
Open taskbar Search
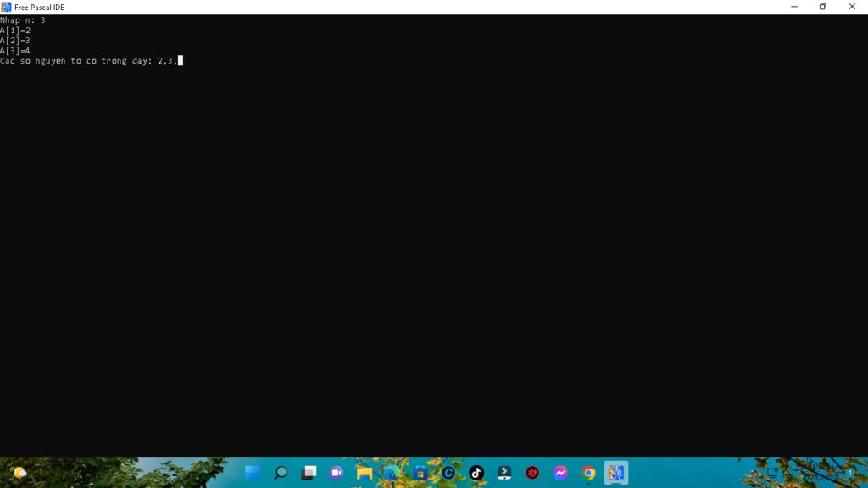281,473
